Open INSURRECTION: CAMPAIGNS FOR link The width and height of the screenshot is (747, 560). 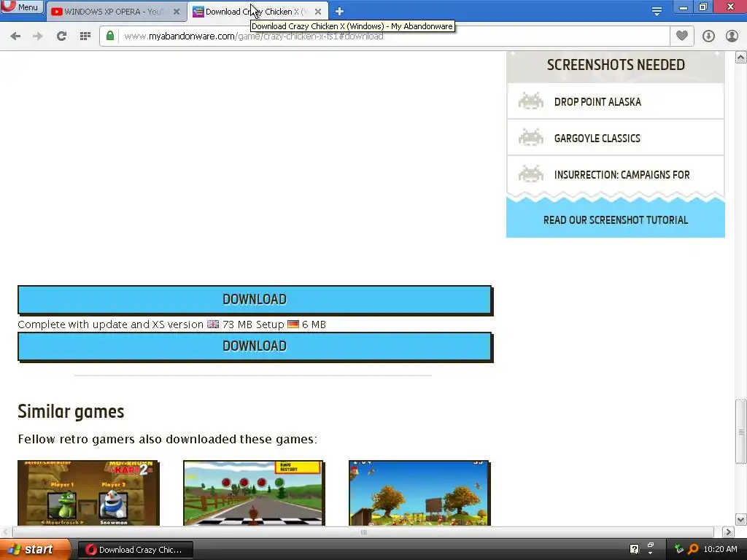pos(622,175)
